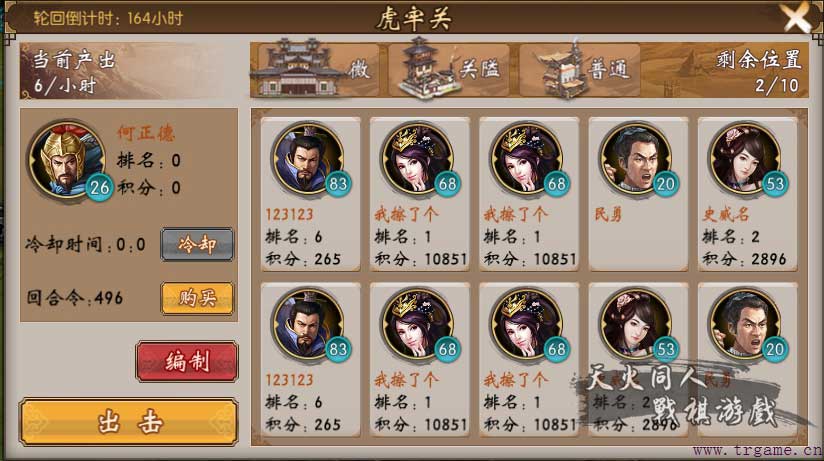Click the gray 冷却 cooldown button

click(x=197, y=244)
